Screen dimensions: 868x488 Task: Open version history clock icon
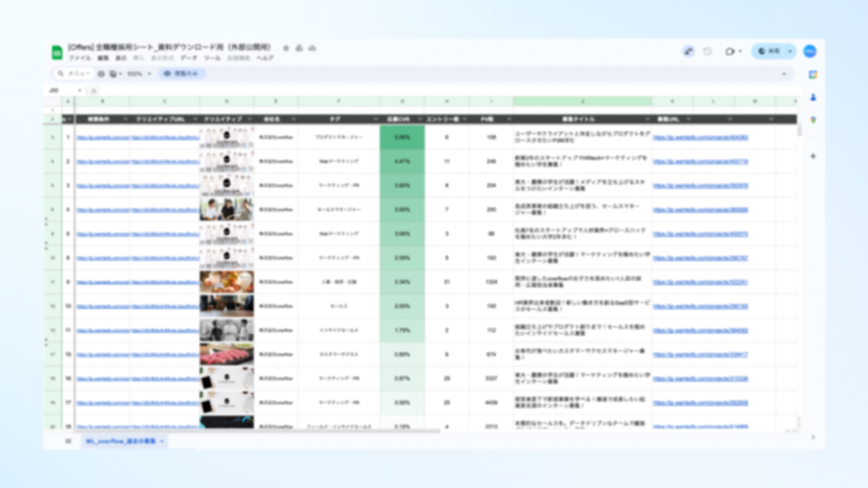(x=707, y=51)
